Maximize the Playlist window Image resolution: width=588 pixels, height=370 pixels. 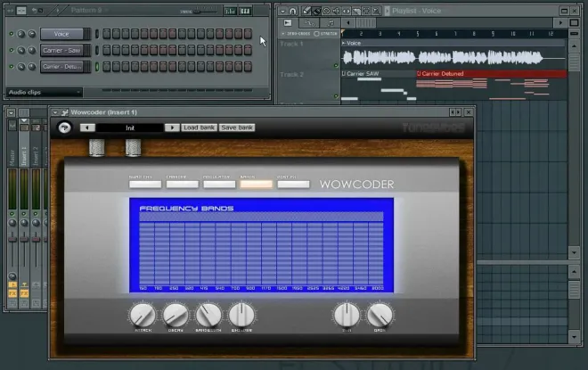click(564, 11)
